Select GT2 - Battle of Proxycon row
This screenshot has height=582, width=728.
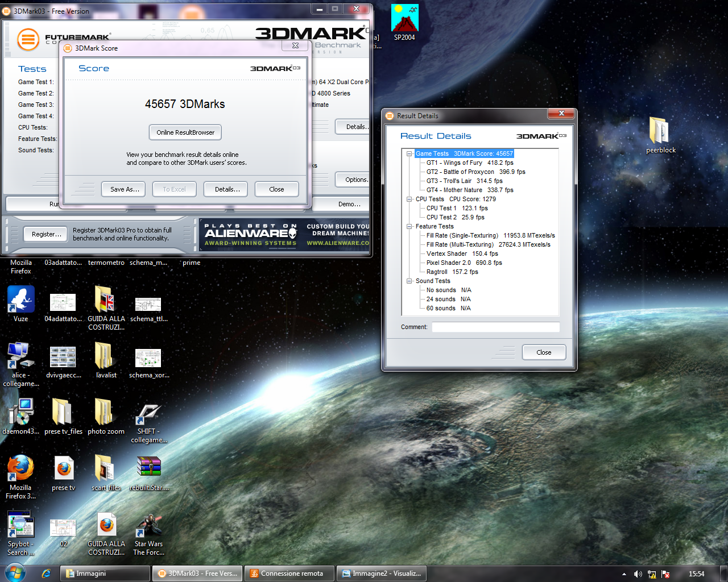[476, 172]
